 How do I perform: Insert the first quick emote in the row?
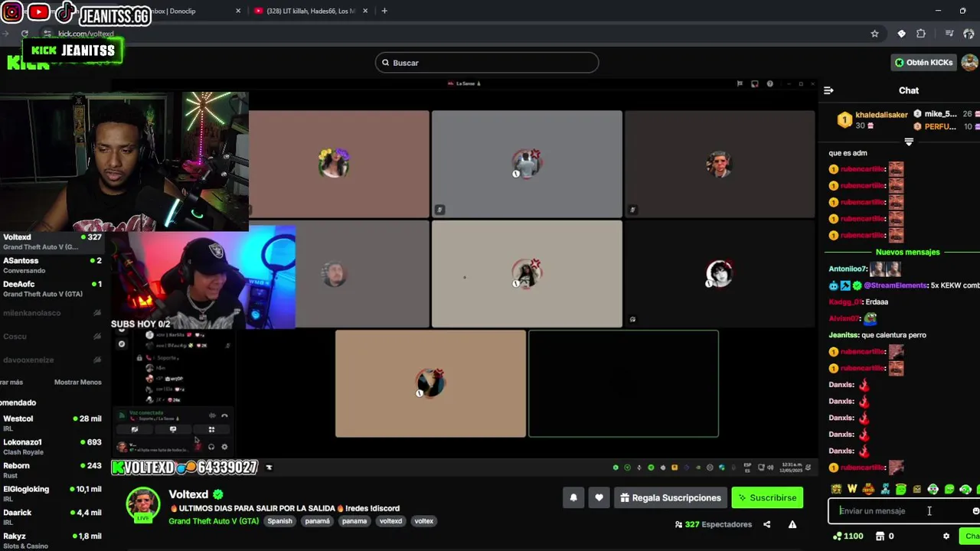coord(836,489)
